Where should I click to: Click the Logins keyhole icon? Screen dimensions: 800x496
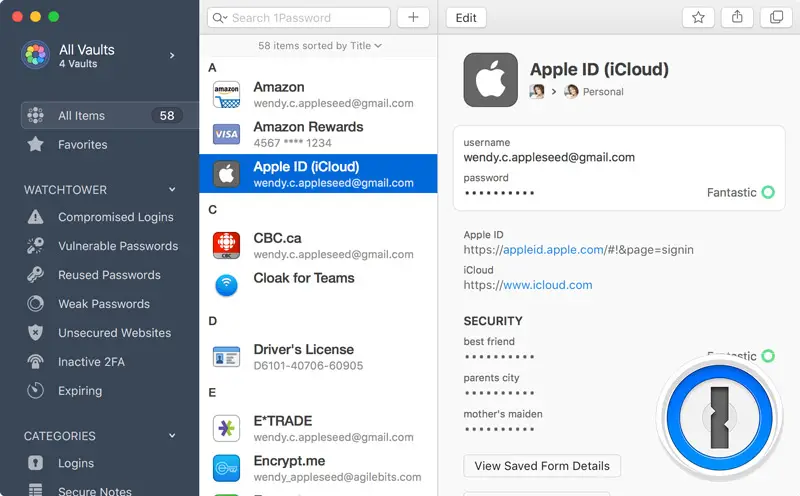coord(35,463)
